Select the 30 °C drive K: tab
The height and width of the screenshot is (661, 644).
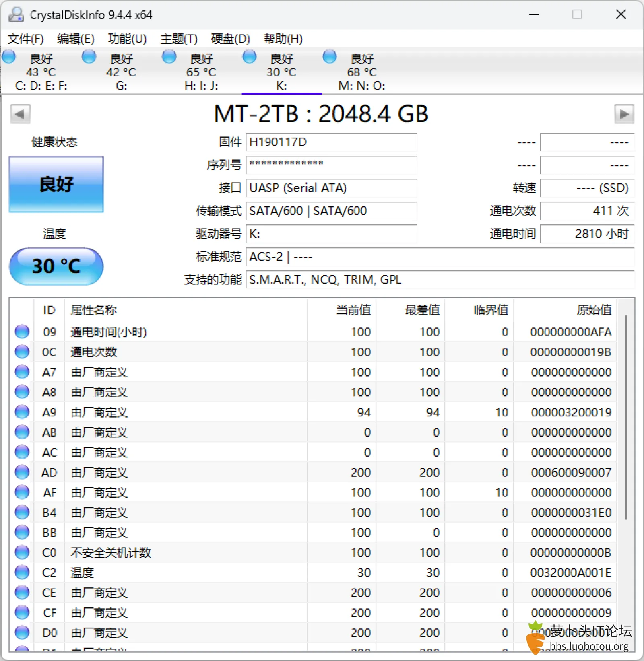[282, 72]
